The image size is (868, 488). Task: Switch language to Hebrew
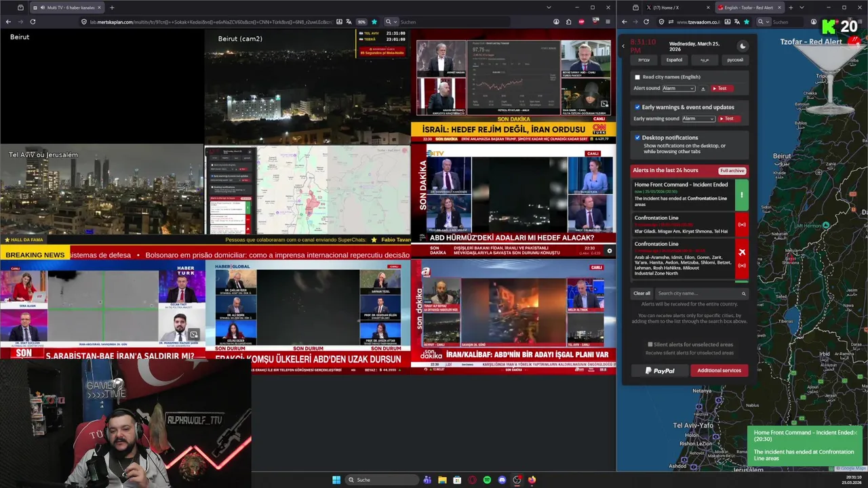[x=644, y=60]
